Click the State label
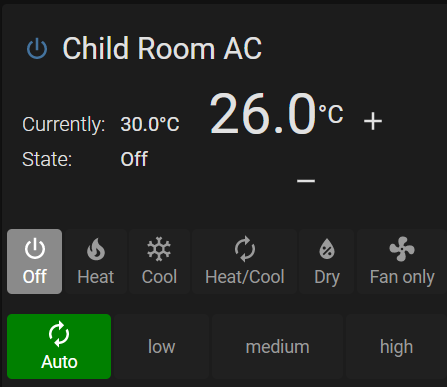The height and width of the screenshot is (387, 447). (x=47, y=159)
